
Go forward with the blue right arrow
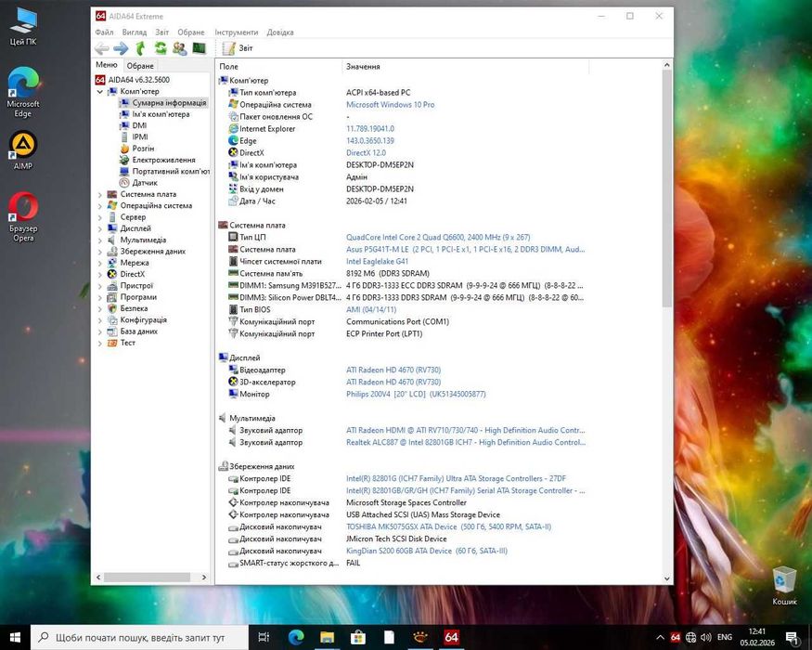(121, 48)
